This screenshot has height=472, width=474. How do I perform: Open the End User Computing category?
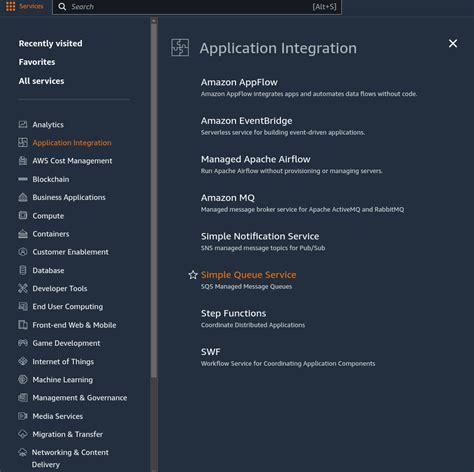click(x=68, y=307)
